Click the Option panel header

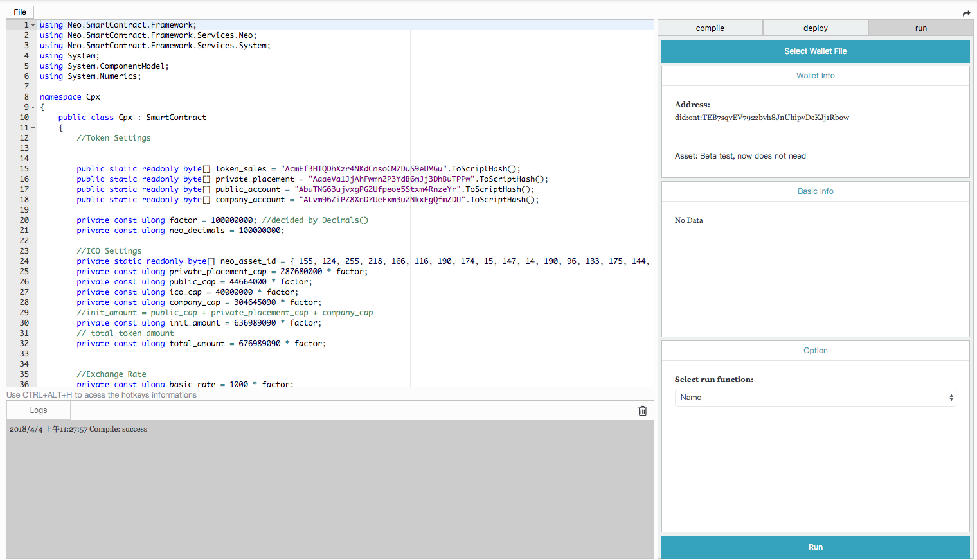[815, 350]
